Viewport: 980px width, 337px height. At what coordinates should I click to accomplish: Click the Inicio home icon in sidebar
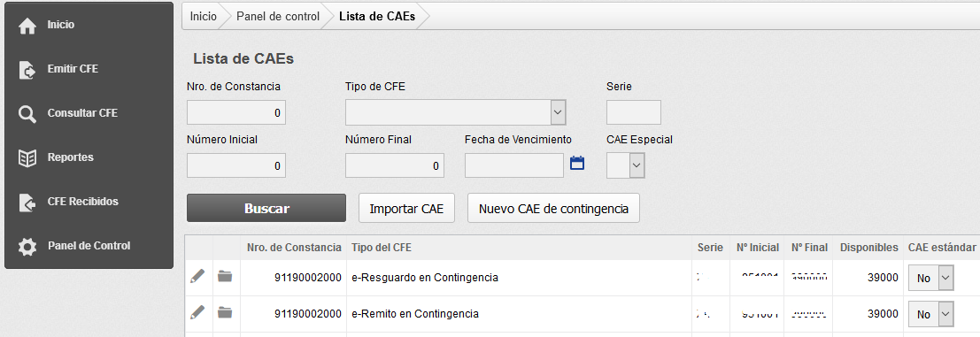click(x=27, y=27)
